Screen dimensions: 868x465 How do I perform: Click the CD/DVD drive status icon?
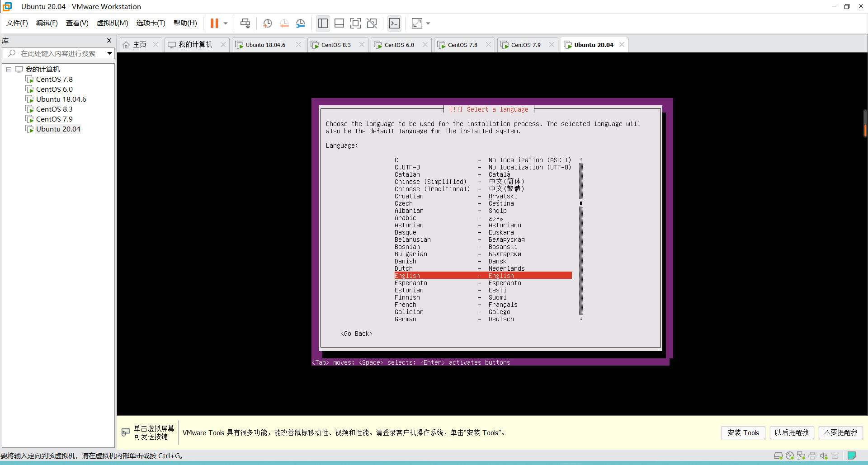[x=790, y=456]
